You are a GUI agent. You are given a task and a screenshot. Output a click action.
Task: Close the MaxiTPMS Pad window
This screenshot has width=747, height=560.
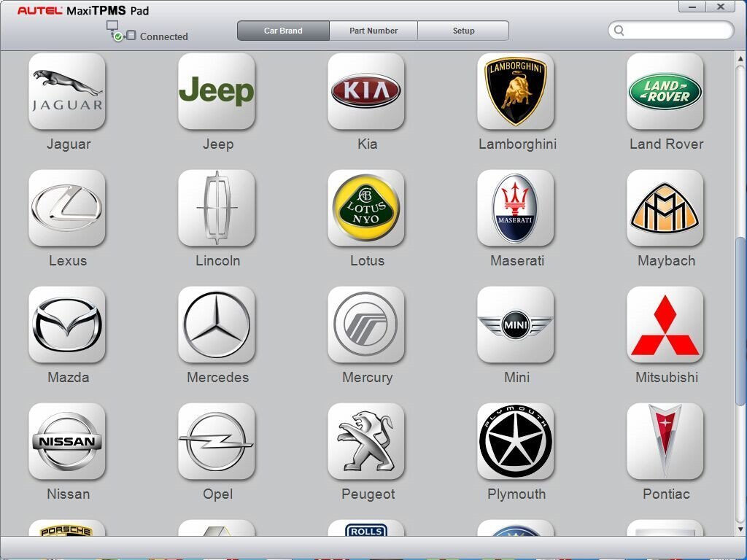pos(721,7)
